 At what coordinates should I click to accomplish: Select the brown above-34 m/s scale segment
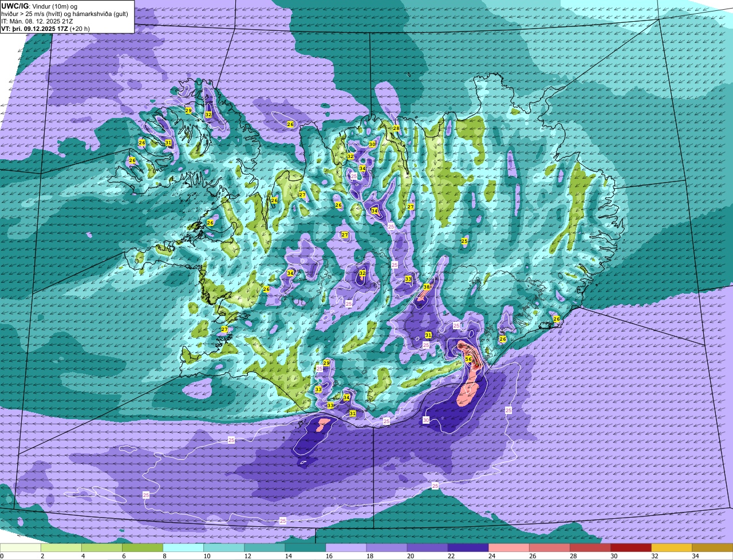[712, 548]
